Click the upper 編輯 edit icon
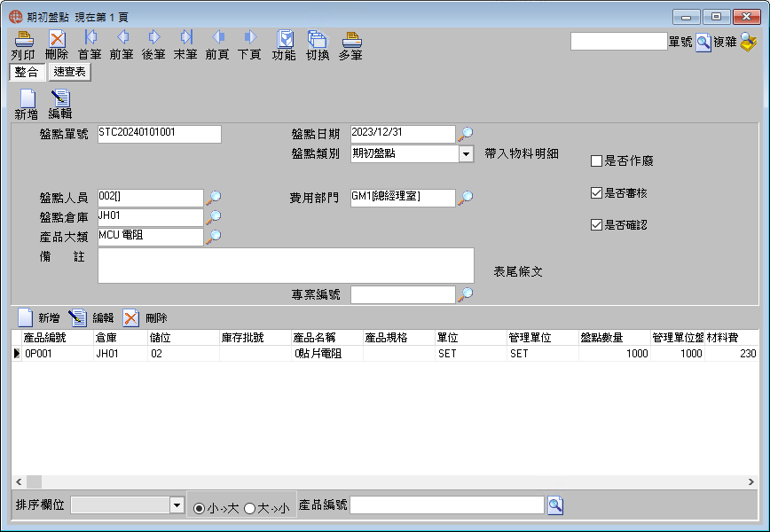770x532 pixels. tap(60, 98)
